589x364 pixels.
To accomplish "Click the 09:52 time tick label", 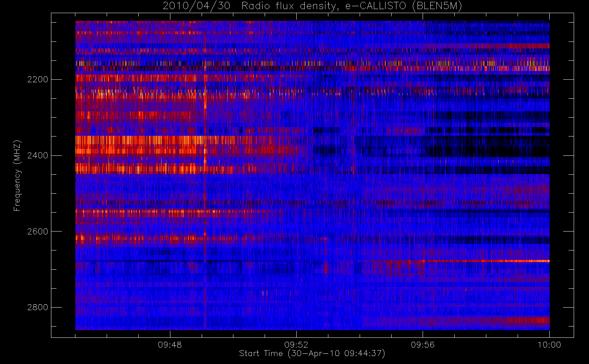I will 296,345.
